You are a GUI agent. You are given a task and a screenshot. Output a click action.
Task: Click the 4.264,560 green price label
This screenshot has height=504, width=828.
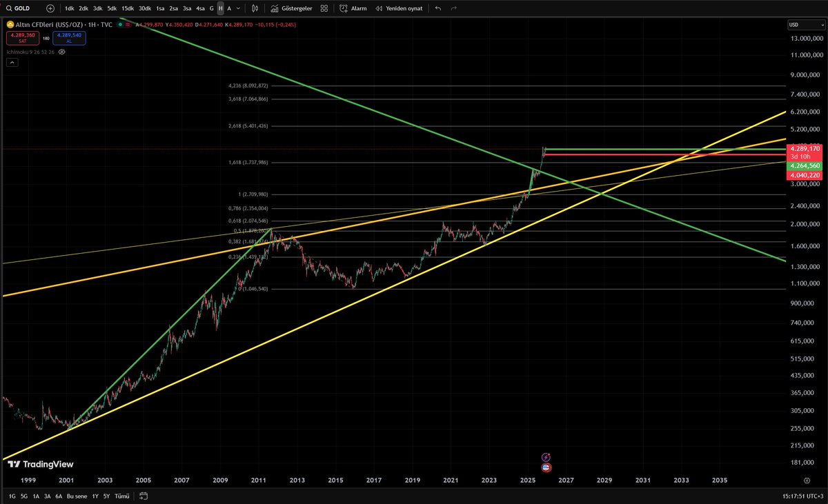(x=805, y=165)
